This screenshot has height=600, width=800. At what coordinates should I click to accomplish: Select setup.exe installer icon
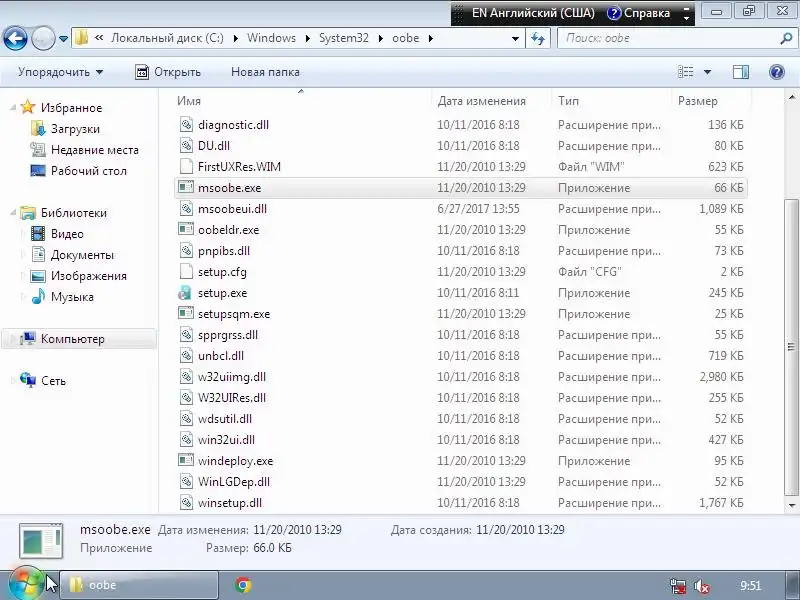click(185, 292)
